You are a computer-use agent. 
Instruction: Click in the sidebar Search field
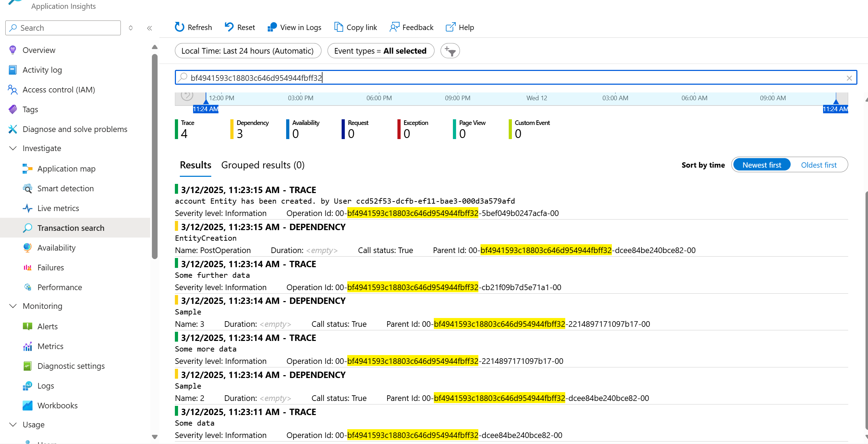(x=63, y=28)
